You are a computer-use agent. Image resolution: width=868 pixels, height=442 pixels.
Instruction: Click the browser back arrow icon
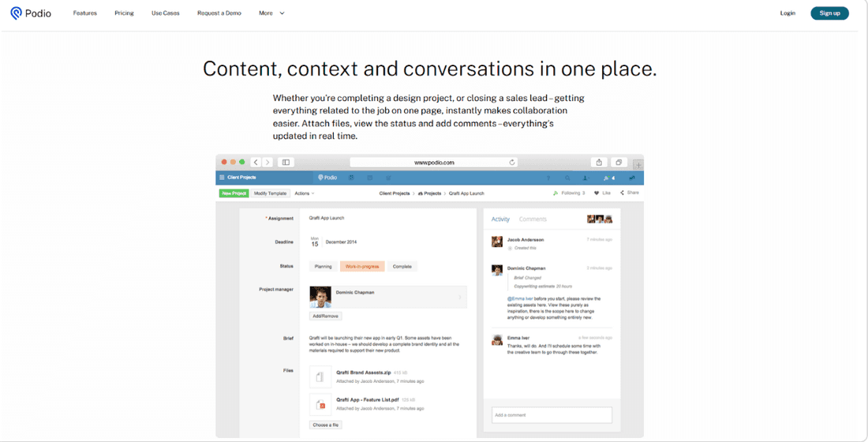tap(256, 163)
